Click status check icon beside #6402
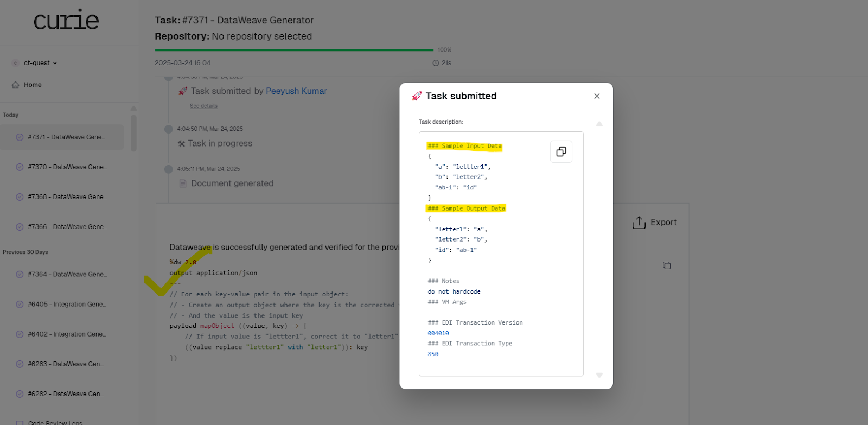 tap(20, 334)
